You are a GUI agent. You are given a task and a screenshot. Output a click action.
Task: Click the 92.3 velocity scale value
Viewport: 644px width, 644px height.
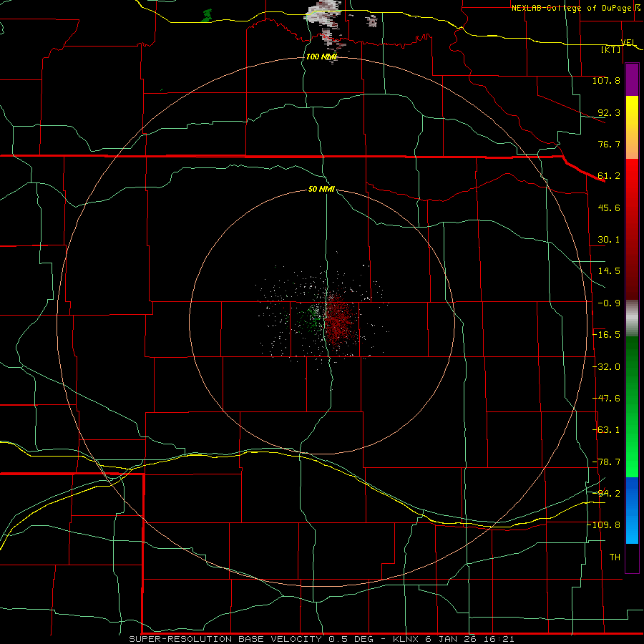point(609,112)
